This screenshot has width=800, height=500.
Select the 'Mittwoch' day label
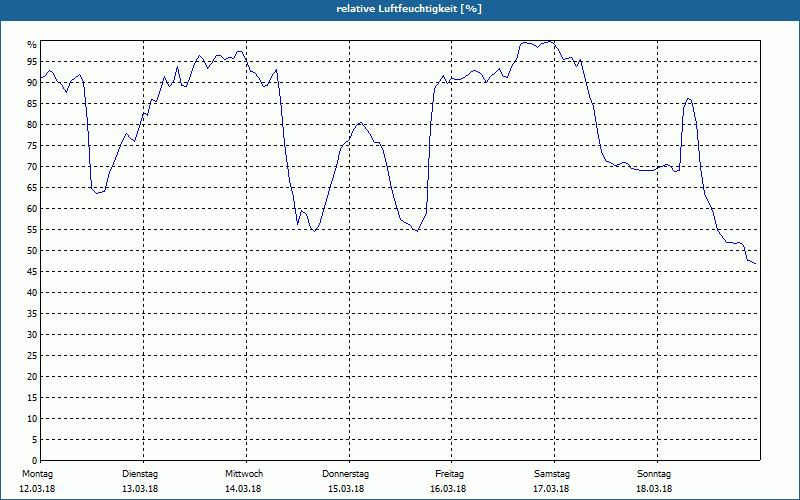pos(244,474)
